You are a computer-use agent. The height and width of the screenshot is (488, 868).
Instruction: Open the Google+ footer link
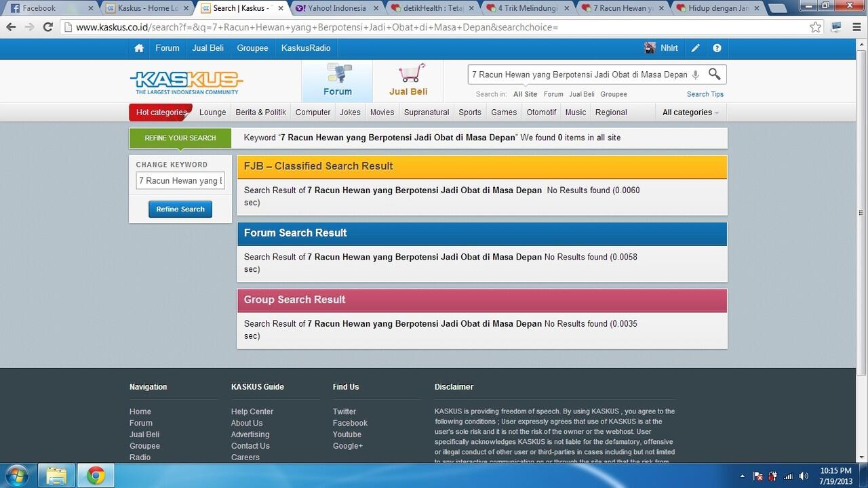tap(348, 446)
